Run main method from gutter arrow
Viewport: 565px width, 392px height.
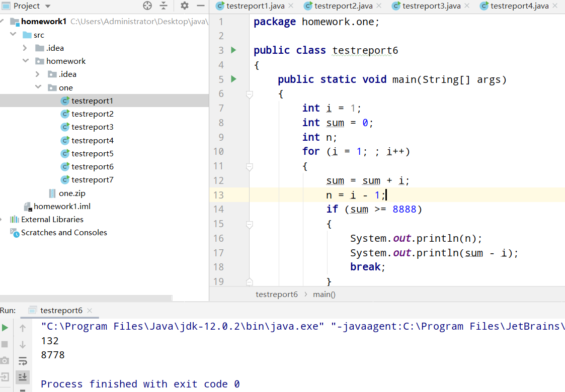click(233, 79)
